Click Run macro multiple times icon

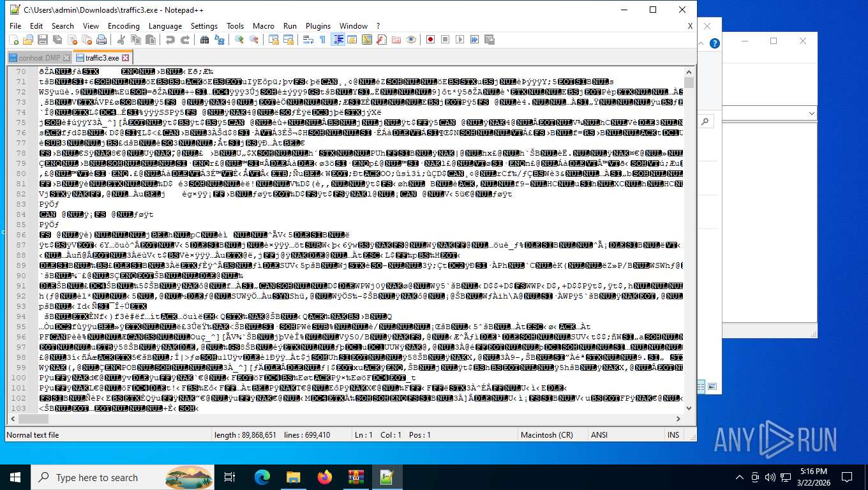coord(475,40)
